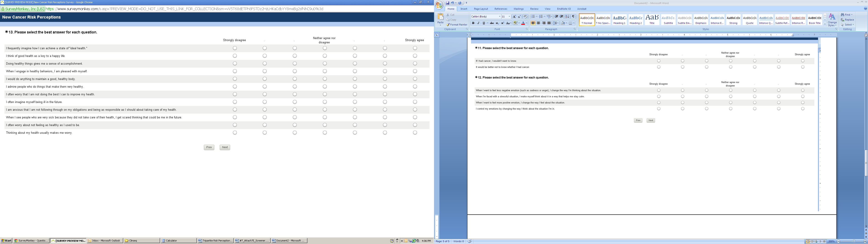This screenshot has height=244, width=868.
Task: Click the Clear Formatting eraser icon
Action: [x=525, y=16]
